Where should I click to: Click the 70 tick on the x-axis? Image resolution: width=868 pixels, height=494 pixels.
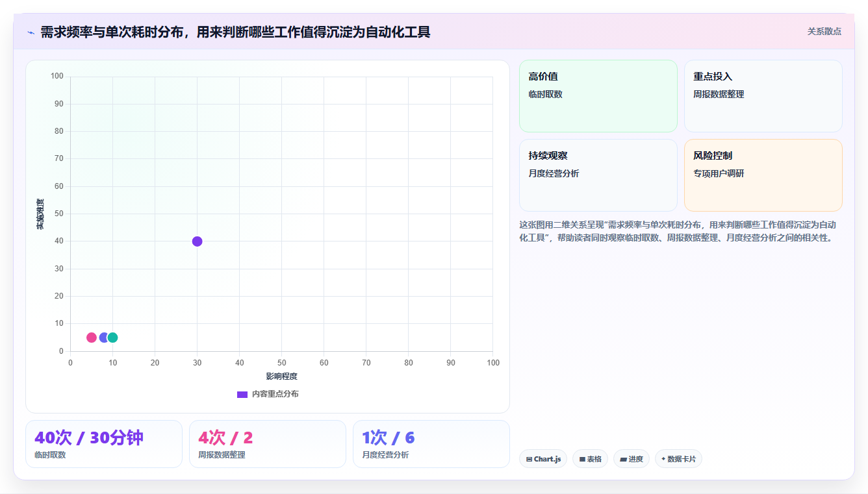click(366, 363)
